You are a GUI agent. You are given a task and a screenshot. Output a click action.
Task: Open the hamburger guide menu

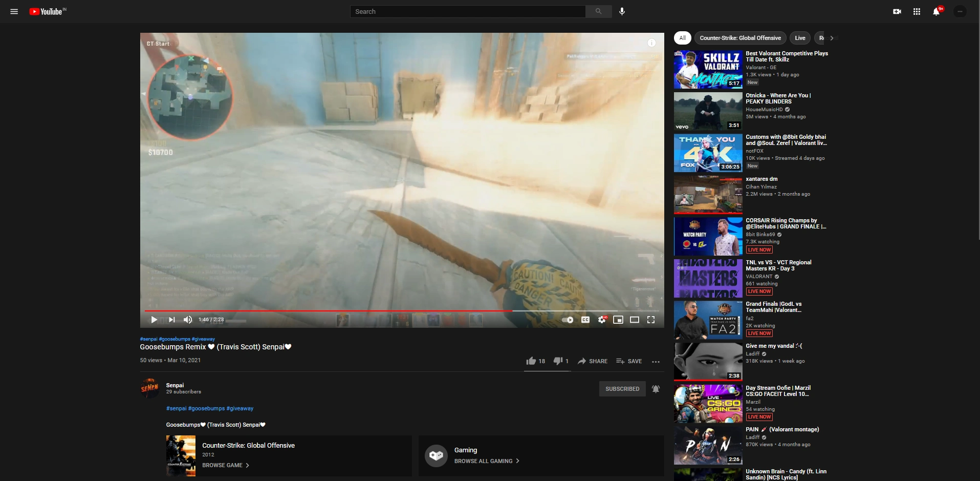pyautogui.click(x=14, y=11)
